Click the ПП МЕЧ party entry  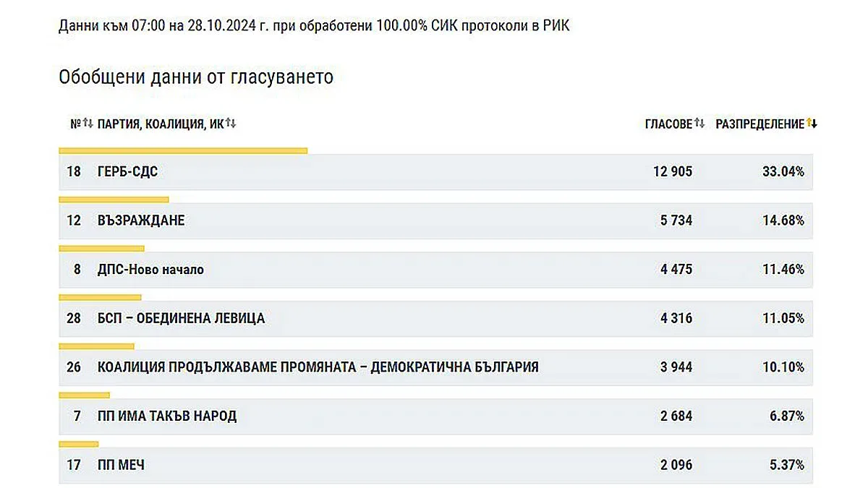click(122, 466)
